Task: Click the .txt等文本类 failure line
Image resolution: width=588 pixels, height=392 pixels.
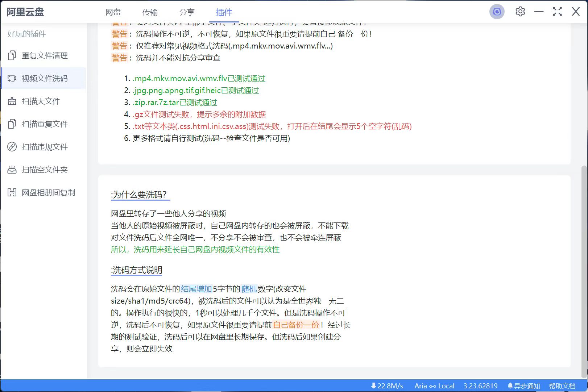Action: click(x=272, y=126)
